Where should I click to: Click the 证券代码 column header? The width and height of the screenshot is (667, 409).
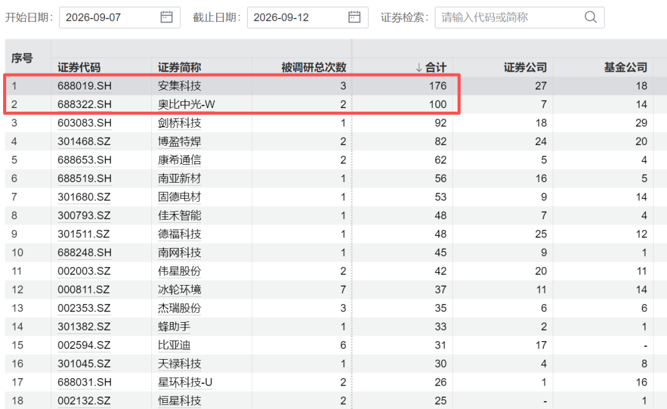point(79,67)
